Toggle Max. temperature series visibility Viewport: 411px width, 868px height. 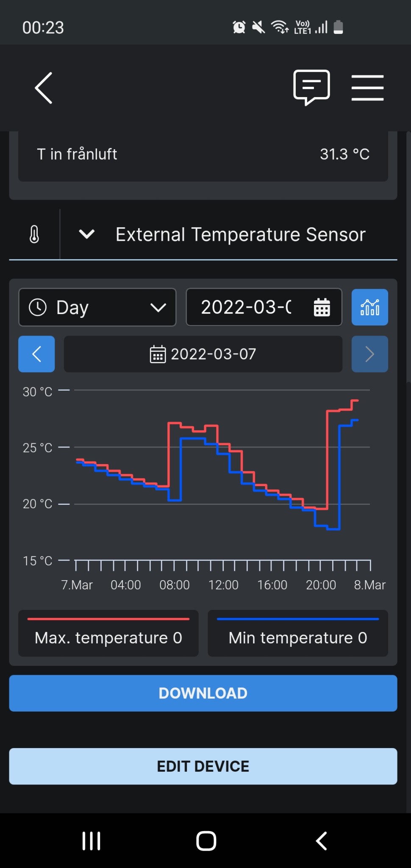[x=108, y=634]
